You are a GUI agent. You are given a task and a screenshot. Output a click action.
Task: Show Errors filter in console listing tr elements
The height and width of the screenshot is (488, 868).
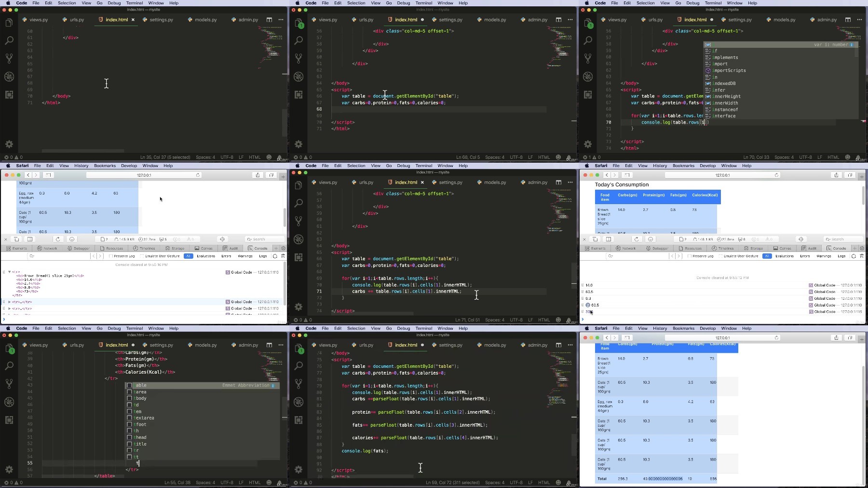226,256
